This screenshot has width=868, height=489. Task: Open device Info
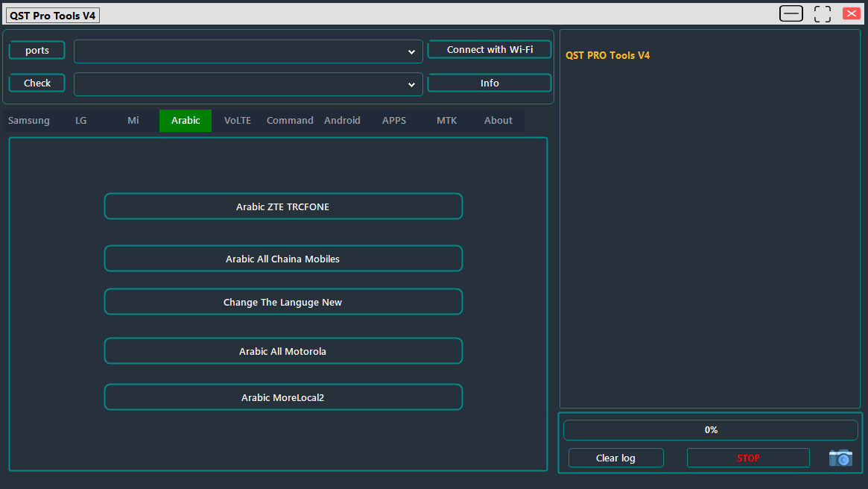pyautogui.click(x=490, y=83)
